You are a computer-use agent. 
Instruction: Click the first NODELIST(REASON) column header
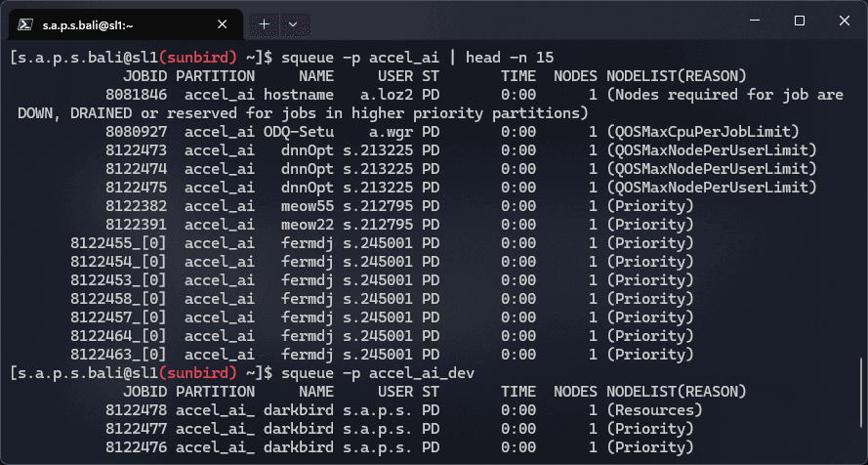click(677, 76)
